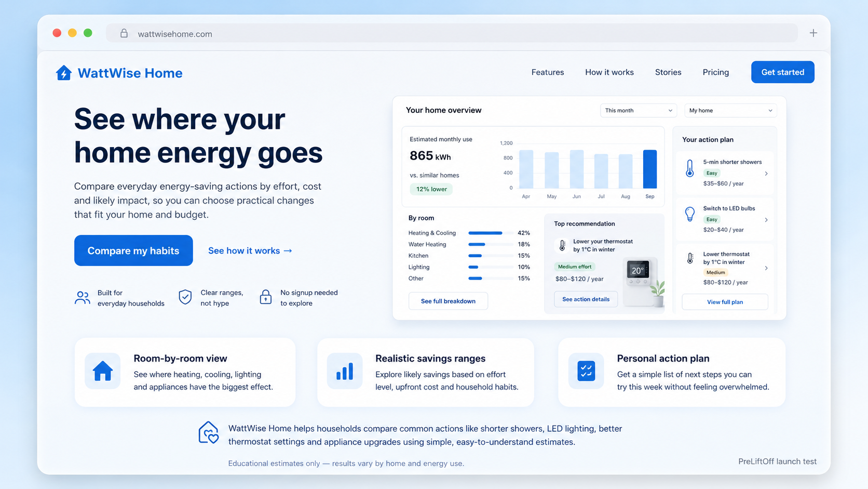Click the shield check icon beside 'Clear ranges'

pyautogui.click(x=185, y=297)
